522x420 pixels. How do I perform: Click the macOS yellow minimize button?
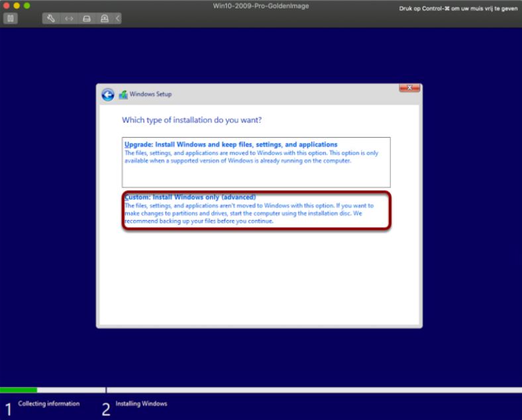17,6
